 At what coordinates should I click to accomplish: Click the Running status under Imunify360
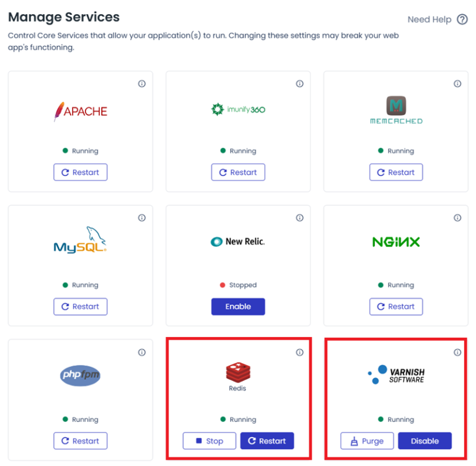pyautogui.click(x=238, y=151)
